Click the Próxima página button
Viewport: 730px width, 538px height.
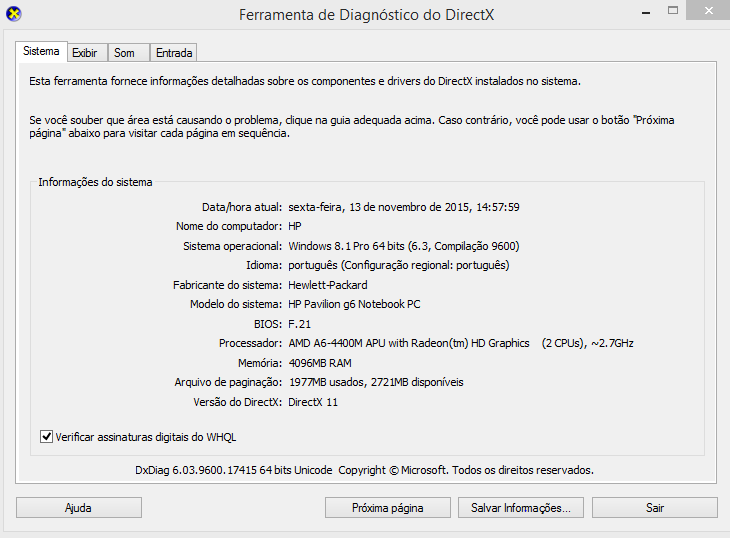[387, 508]
